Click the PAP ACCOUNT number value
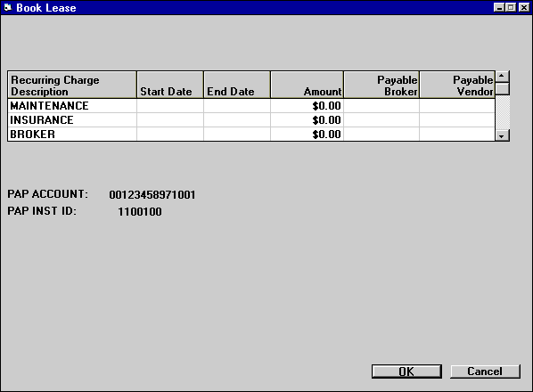This screenshot has height=392, width=533. 152,194
